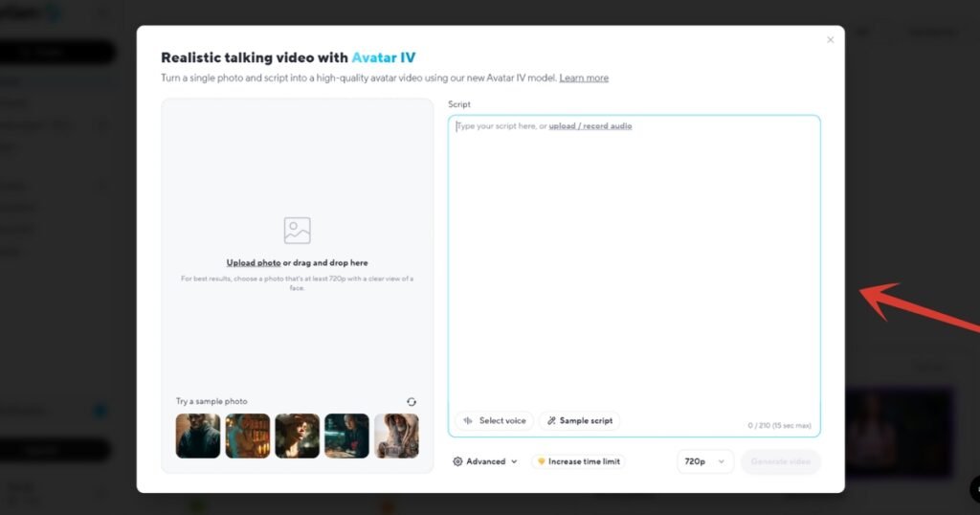Expand the Advanced settings chevron
980x515 pixels.
(514, 461)
